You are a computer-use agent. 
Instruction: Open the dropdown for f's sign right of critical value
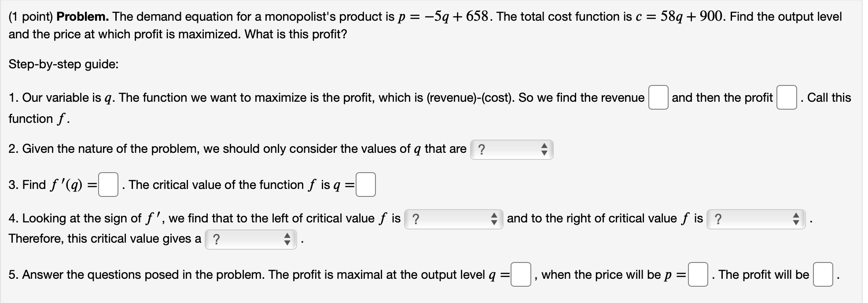[x=757, y=218]
